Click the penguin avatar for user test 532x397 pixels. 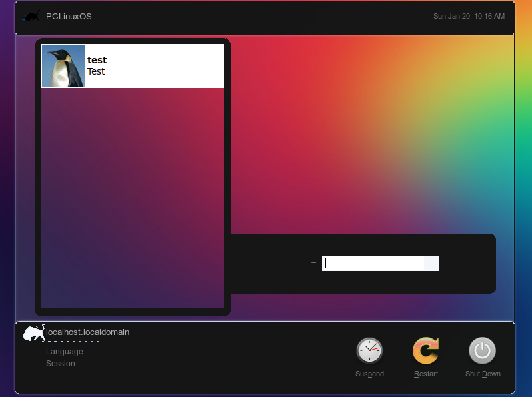(63, 66)
